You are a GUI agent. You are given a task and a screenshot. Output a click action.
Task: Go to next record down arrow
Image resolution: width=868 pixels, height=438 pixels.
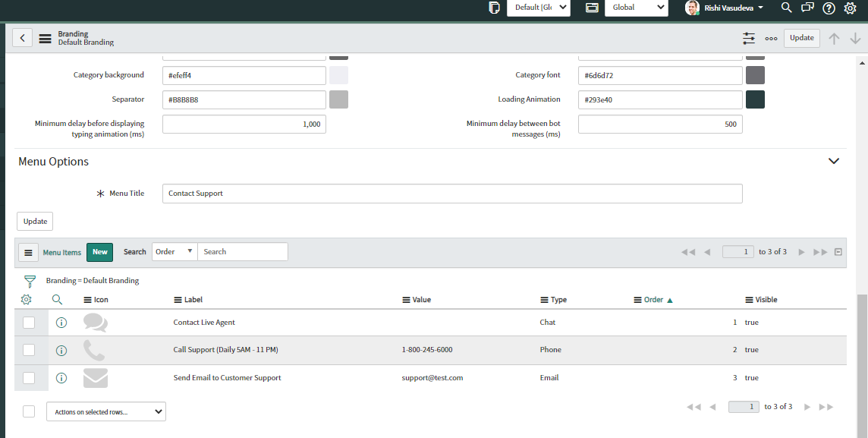tap(855, 38)
